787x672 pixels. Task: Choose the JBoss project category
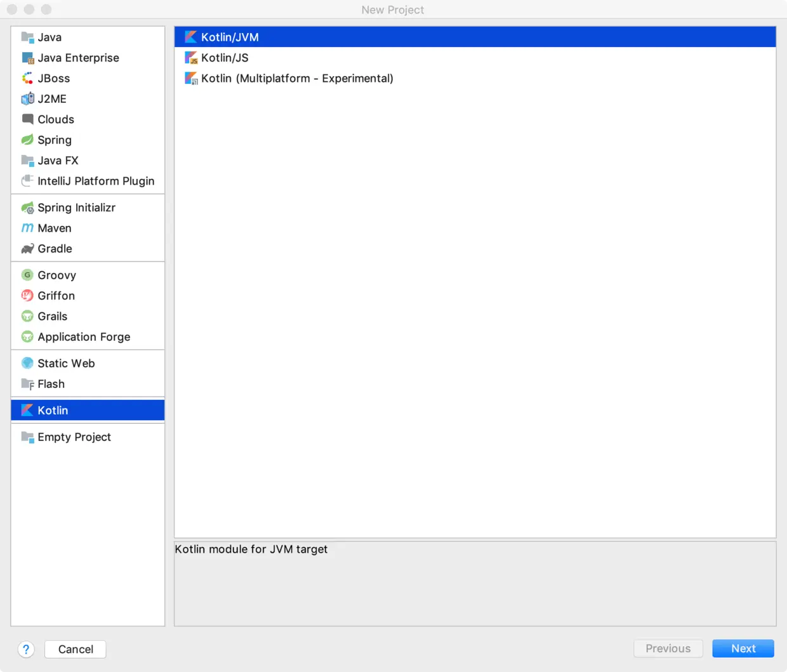pyautogui.click(x=88, y=78)
